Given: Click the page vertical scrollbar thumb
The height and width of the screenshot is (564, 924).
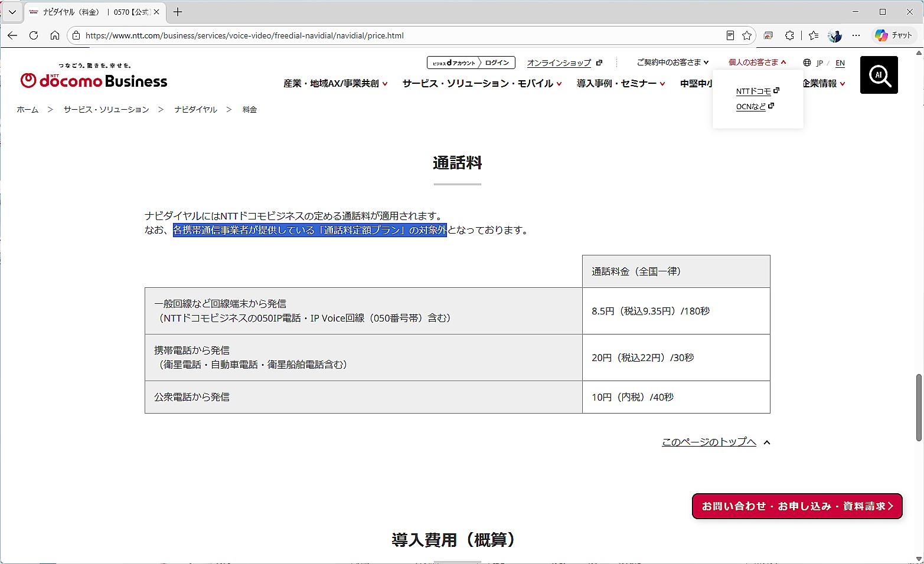Looking at the screenshot, I should (x=919, y=407).
